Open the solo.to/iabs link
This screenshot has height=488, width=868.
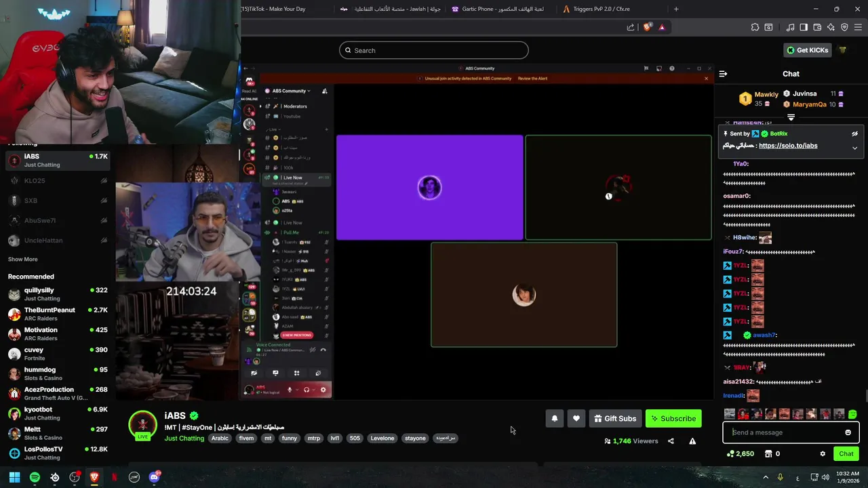[x=788, y=146]
